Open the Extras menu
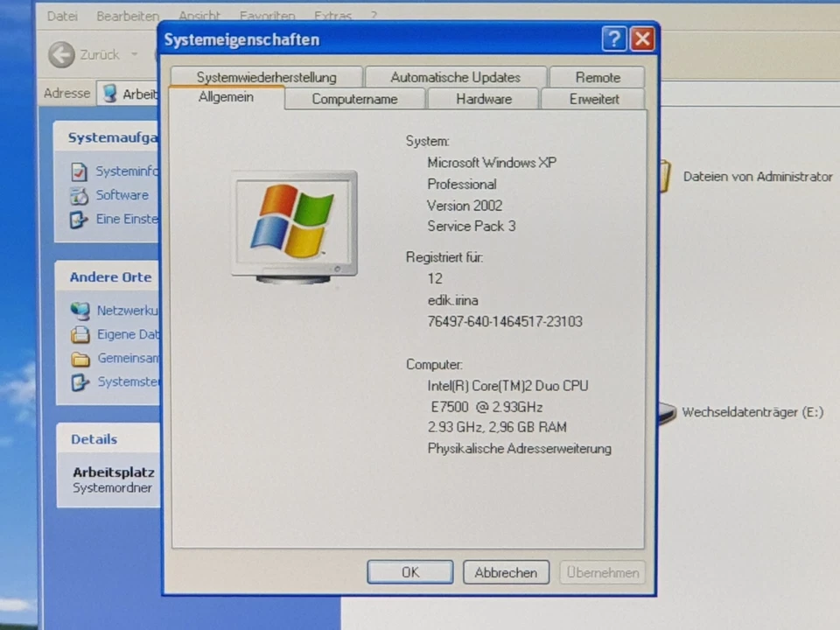The image size is (840, 630). (x=332, y=16)
